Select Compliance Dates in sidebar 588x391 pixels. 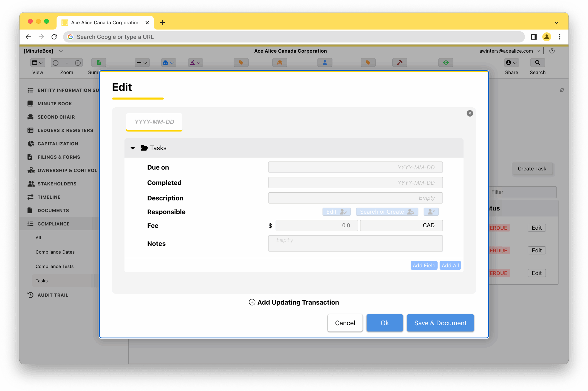pyautogui.click(x=55, y=252)
